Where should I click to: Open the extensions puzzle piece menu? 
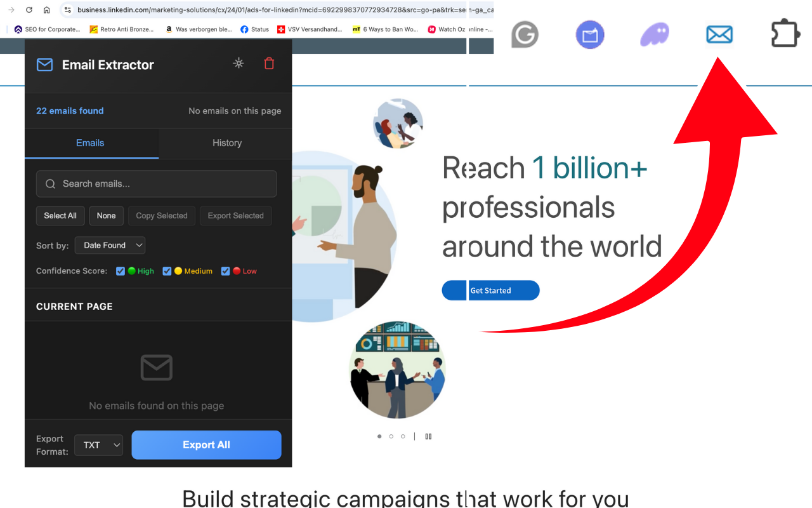785,34
